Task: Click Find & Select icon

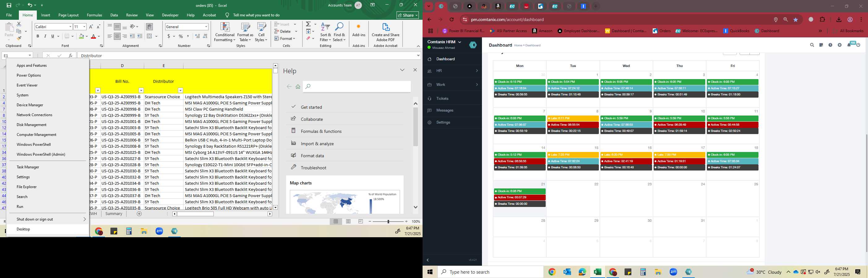Action: pyautogui.click(x=339, y=32)
